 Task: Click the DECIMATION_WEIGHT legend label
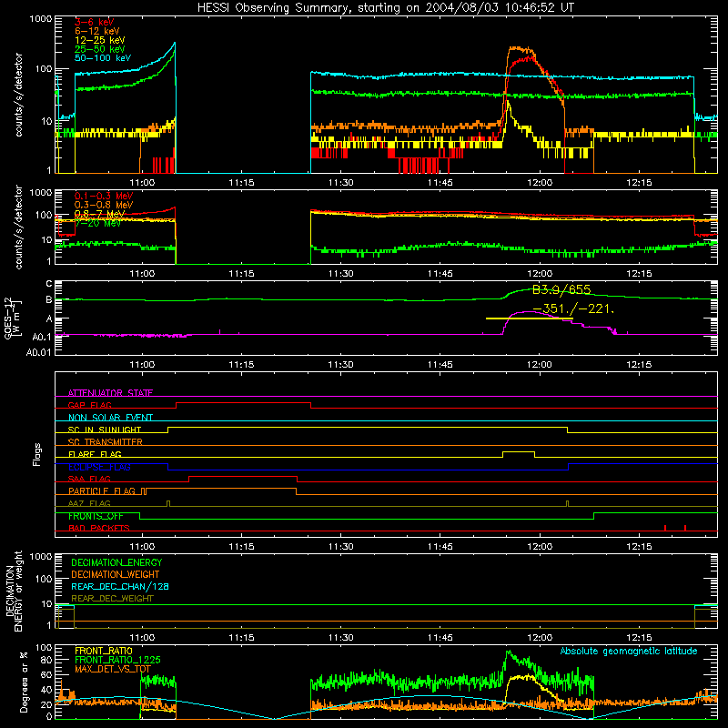(x=116, y=574)
